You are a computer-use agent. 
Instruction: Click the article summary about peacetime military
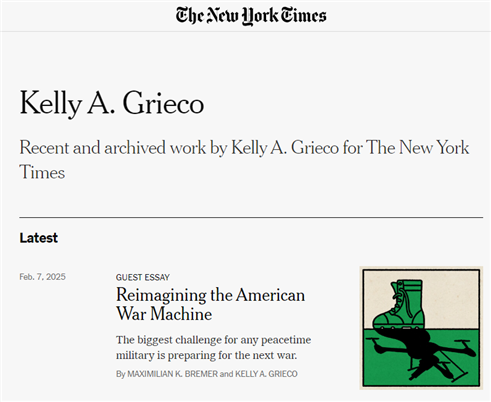coord(213,347)
